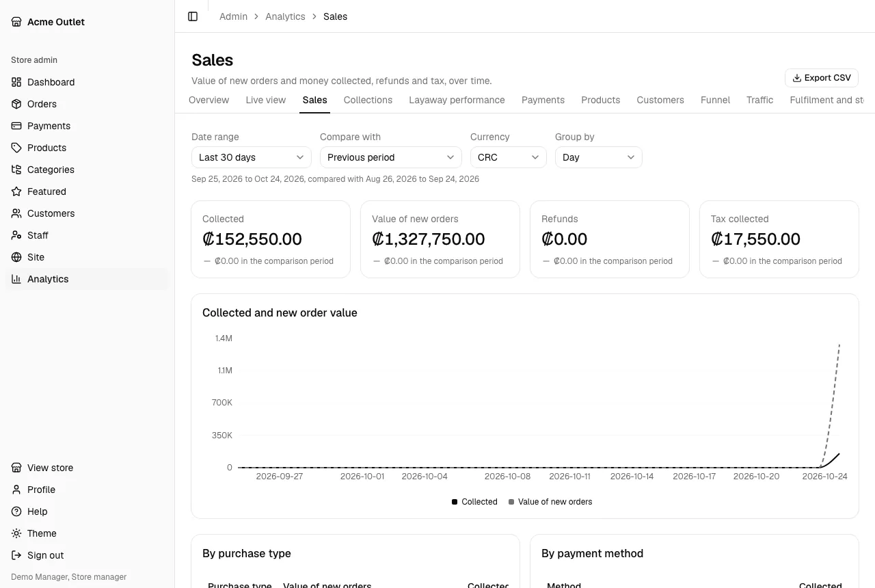Image resolution: width=875 pixels, height=588 pixels.
Task: Click the Analytics bar chart icon
Action: [16, 279]
